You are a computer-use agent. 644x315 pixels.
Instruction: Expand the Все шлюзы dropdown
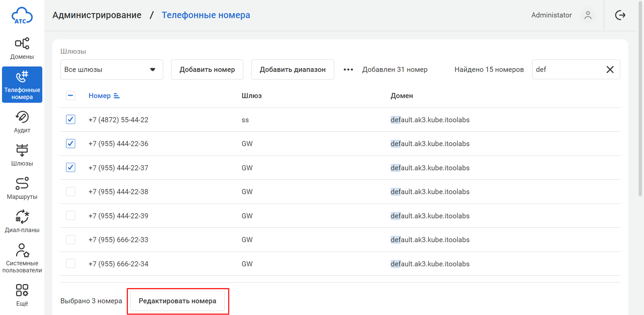coord(111,69)
